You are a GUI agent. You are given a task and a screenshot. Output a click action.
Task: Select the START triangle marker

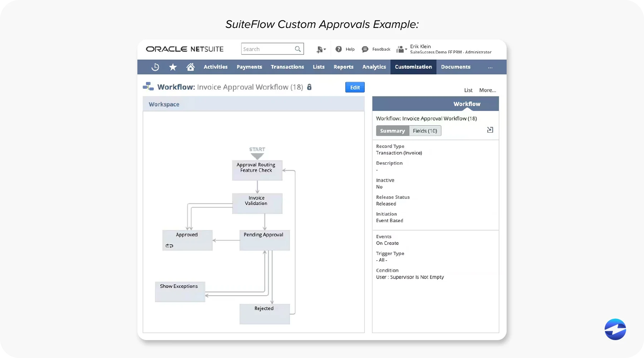click(x=257, y=156)
